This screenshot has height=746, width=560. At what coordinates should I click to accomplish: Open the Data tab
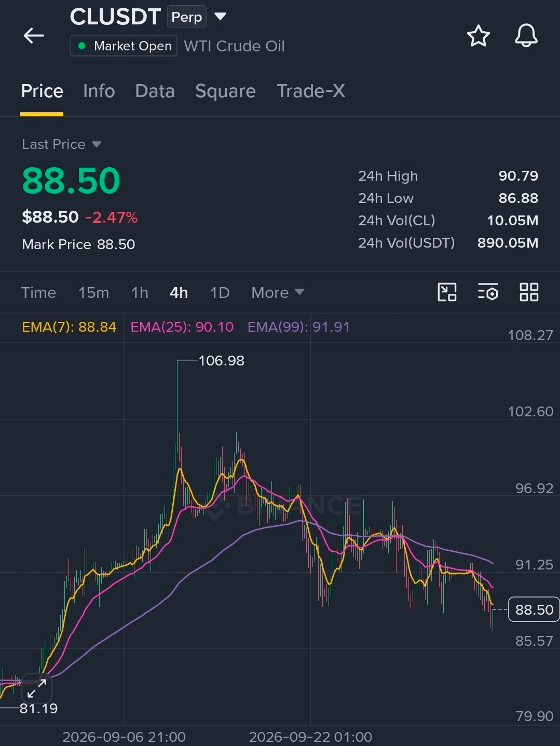click(155, 91)
